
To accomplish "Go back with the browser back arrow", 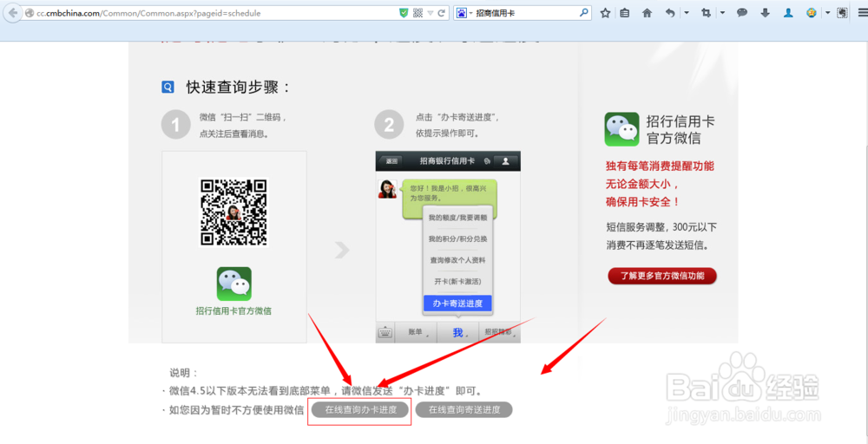I will [12, 13].
